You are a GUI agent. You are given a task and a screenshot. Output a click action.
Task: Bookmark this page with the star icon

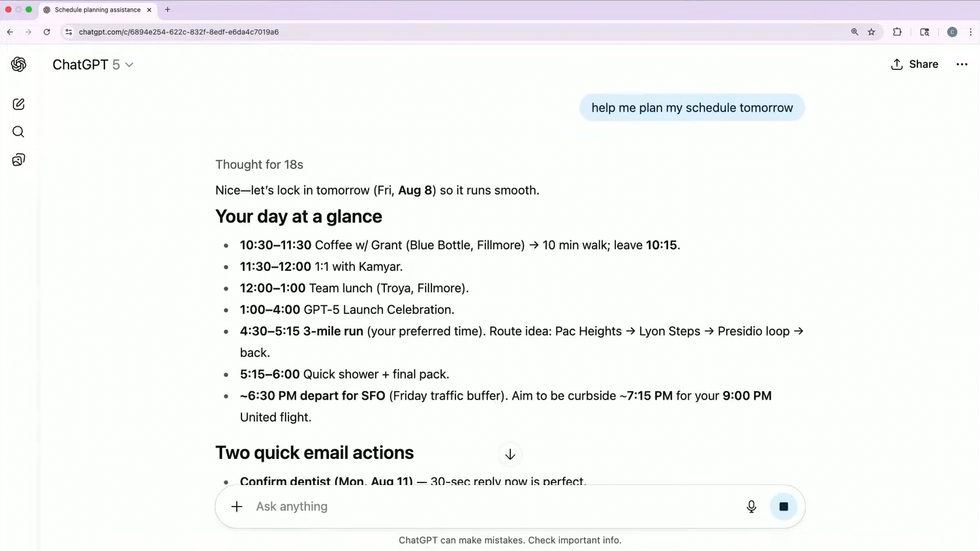point(872,32)
